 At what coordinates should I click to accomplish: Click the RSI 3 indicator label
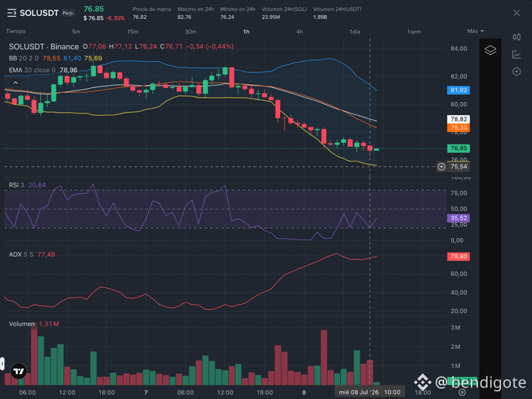pyautogui.click(x=17, y=185)
